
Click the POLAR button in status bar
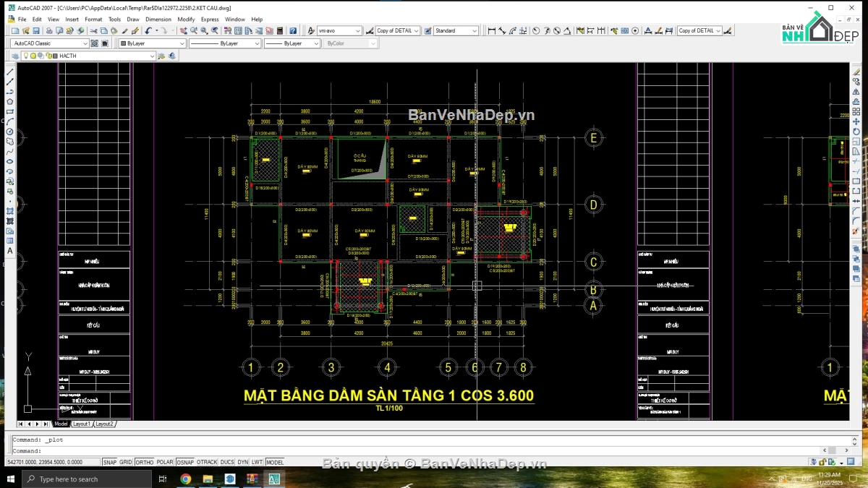point(165,462)
